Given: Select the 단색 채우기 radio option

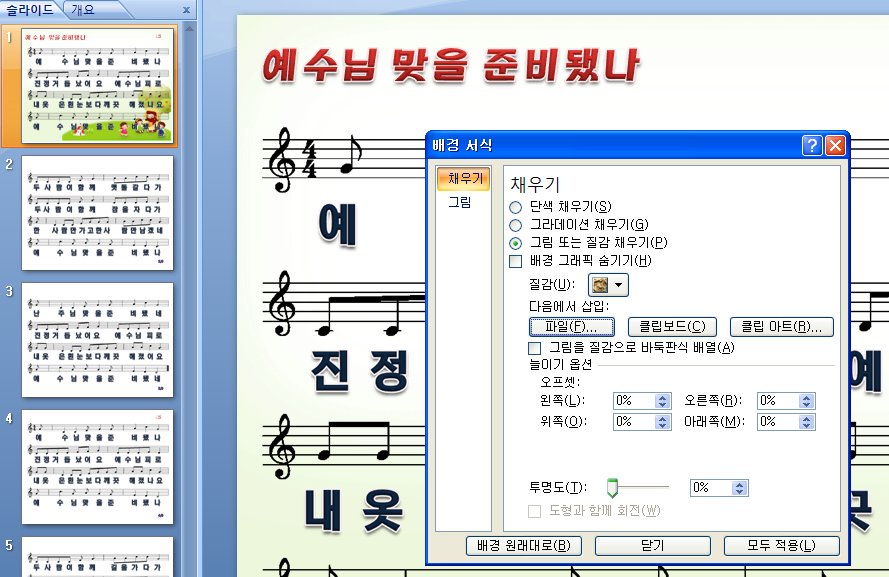Looking at the screenshot, I should tap(515, 207).
